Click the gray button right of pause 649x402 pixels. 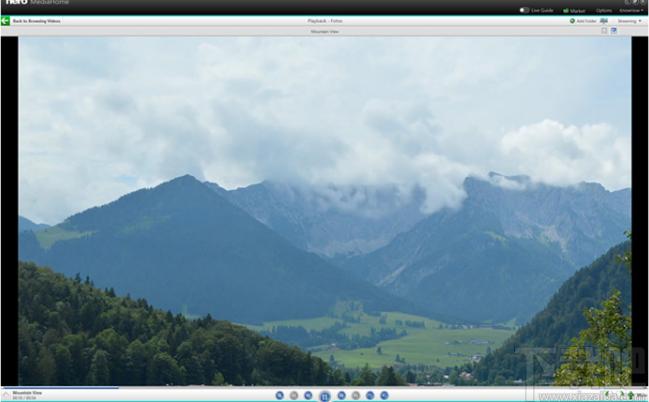[x=356, y=395]
